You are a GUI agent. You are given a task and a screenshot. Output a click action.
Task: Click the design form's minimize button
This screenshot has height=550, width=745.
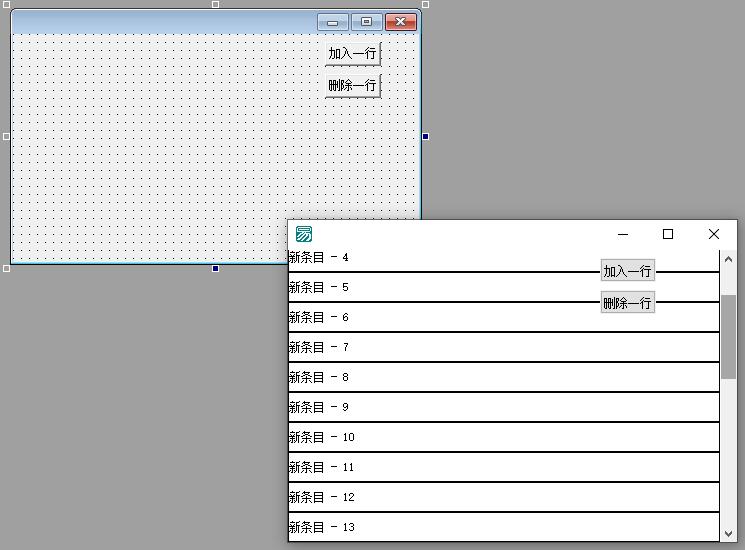[333, 22]
